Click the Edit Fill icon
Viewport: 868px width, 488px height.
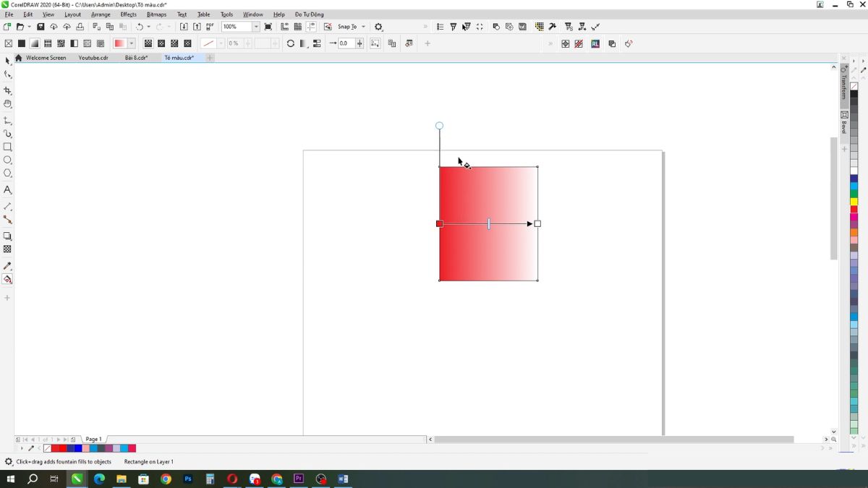pos(409,43)
